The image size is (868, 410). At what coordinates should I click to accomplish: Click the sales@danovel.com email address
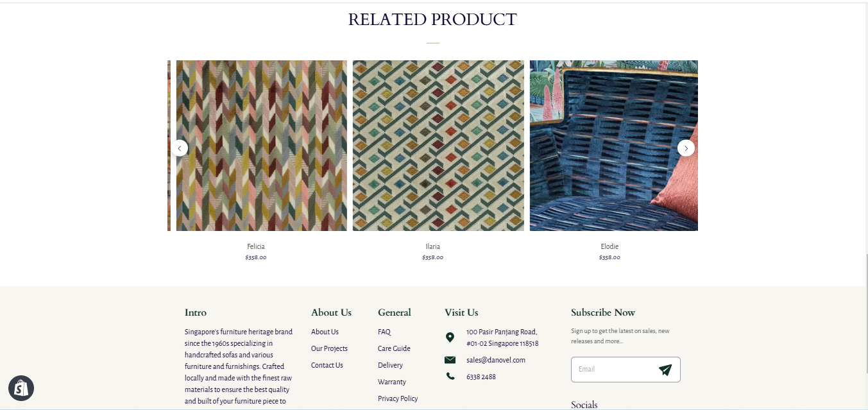(496, 360)
